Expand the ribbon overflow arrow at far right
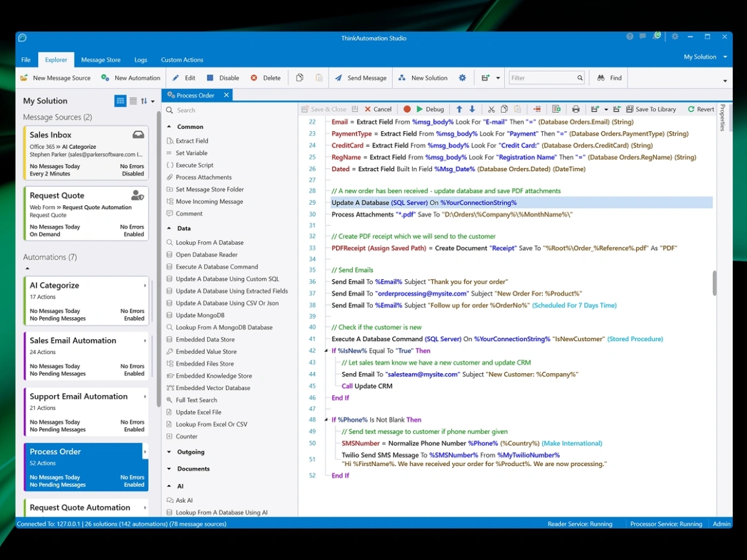Viewport: 747px width, 560px height. pyautogui.click(x=725, y=81)
